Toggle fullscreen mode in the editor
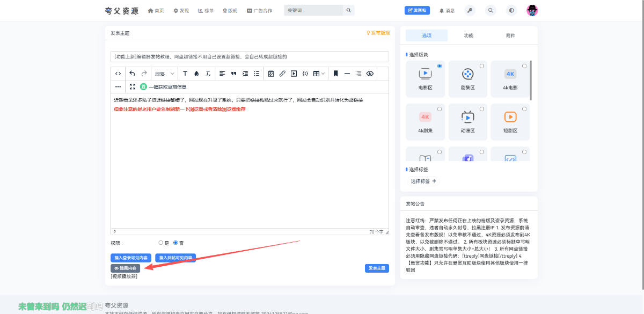The height and width of the screenshot is (314, 644). [x=133, y=86]
